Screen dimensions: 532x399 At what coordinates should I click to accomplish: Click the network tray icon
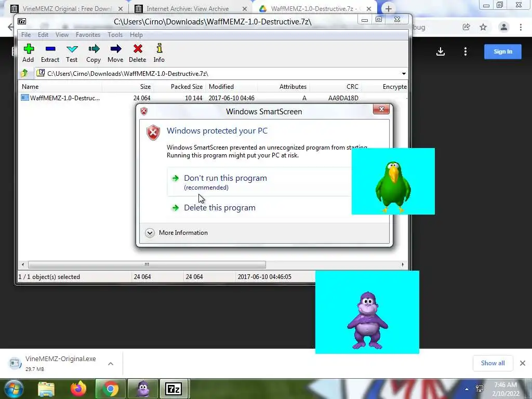click(480, 389)
